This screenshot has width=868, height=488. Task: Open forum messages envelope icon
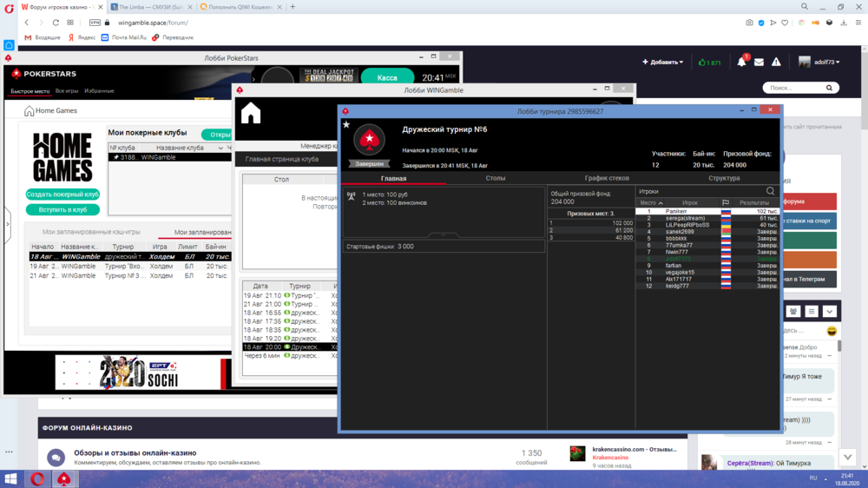coord(759,63)
